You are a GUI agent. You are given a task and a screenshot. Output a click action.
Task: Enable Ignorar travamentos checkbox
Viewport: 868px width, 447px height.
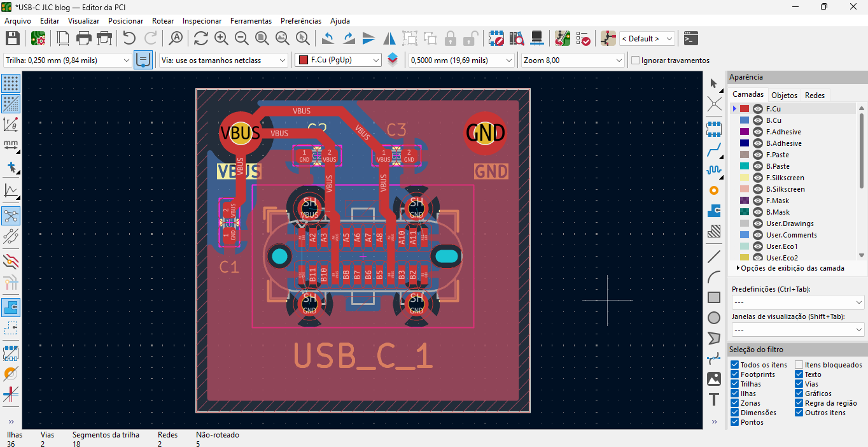636,60
